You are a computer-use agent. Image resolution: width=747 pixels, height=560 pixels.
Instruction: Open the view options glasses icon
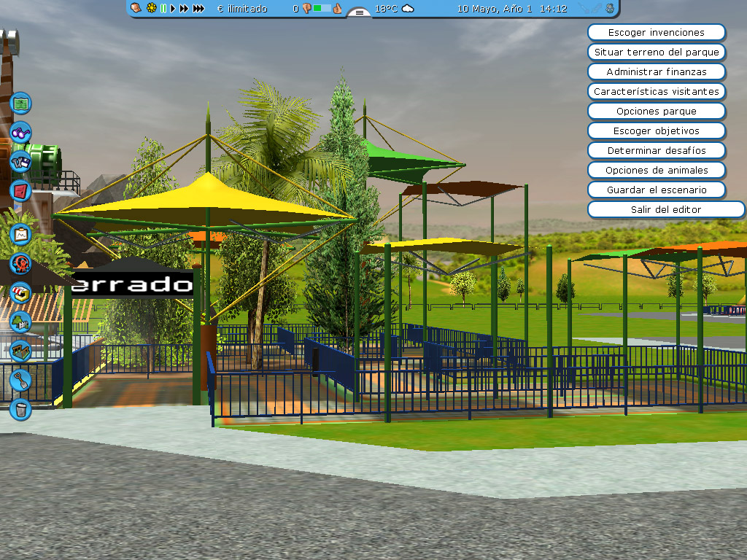tap(21, 133)
